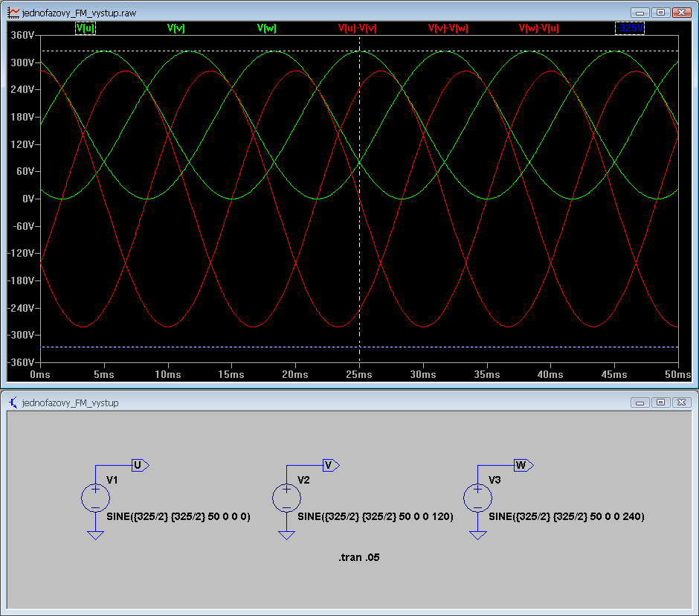699x616 pixels.
Task: Click the blue 325V trace label
Action: 631,28
